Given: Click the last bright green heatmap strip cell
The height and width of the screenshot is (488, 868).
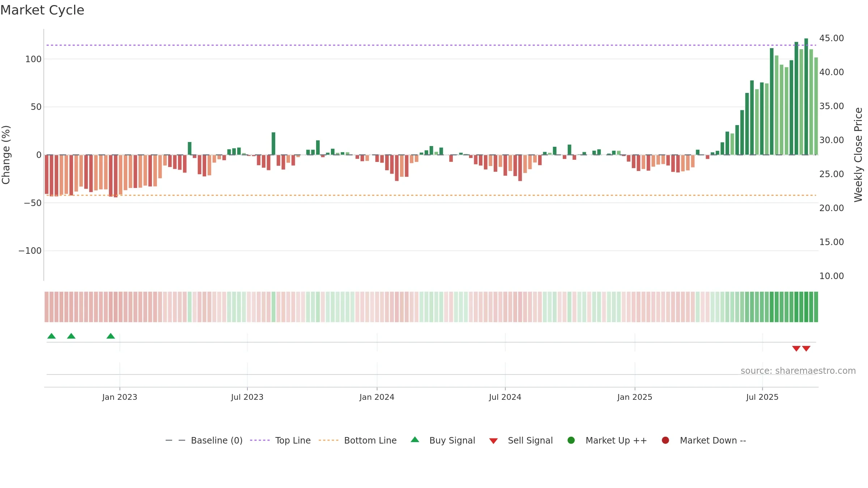Looking at the screenshot, I should pyautogui.click(x=816, y=307).
